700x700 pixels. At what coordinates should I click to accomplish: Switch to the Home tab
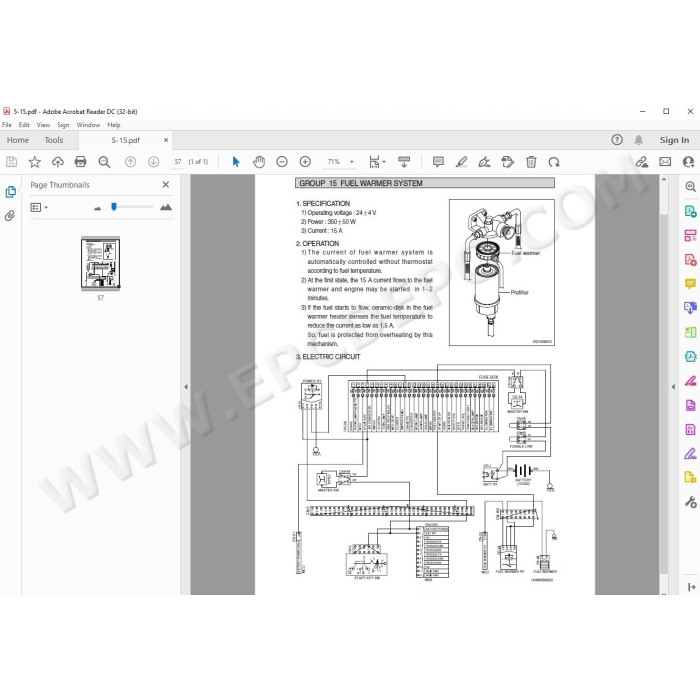click(x=18, y=140)
